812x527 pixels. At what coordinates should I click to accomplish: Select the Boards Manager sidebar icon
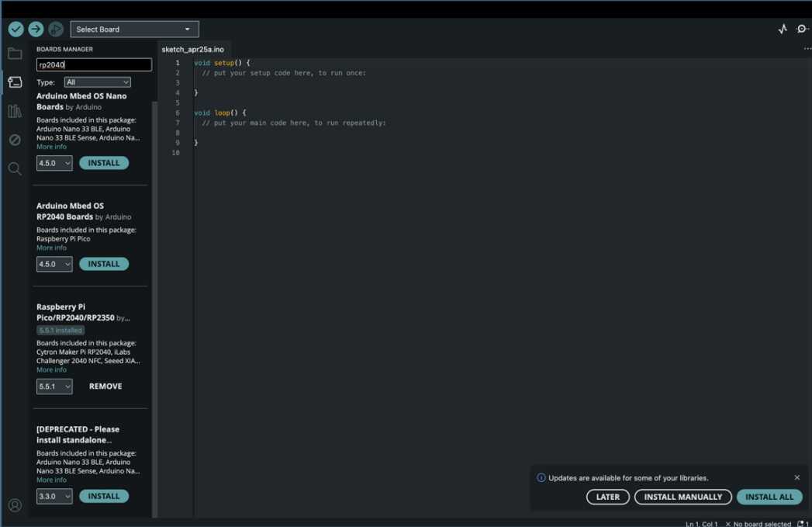tap(15, 81)
